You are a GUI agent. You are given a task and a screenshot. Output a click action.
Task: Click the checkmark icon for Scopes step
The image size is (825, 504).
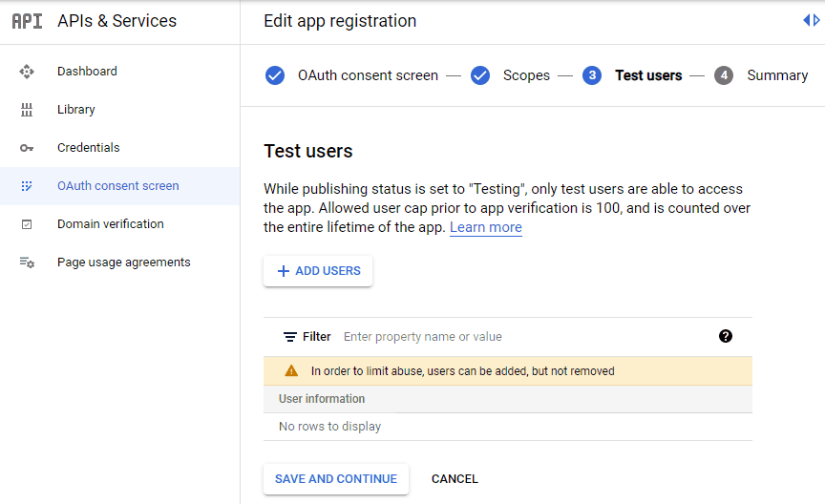pyautogui.click(x=480, y=75)
